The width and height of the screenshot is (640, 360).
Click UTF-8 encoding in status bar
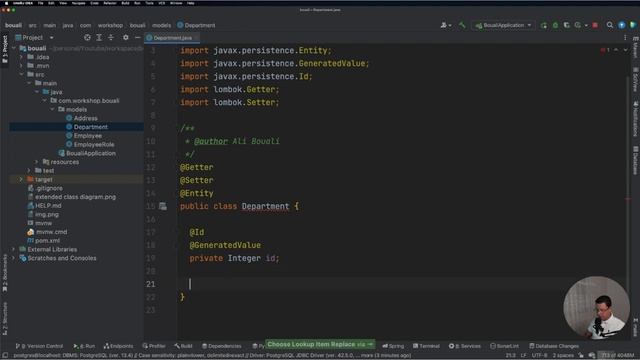pos(539,356)
